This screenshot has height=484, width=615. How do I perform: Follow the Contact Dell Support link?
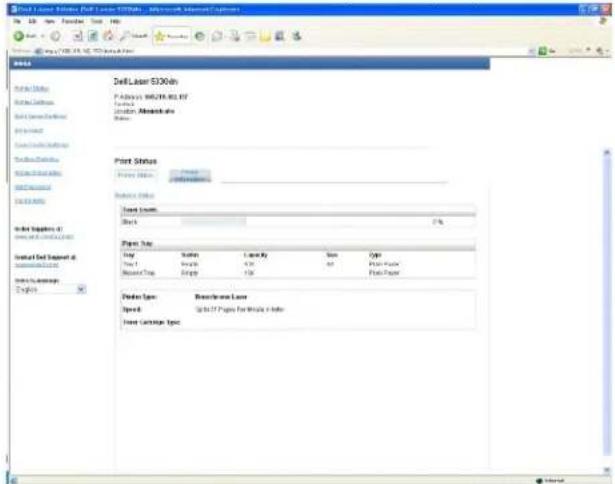(36, 265)
